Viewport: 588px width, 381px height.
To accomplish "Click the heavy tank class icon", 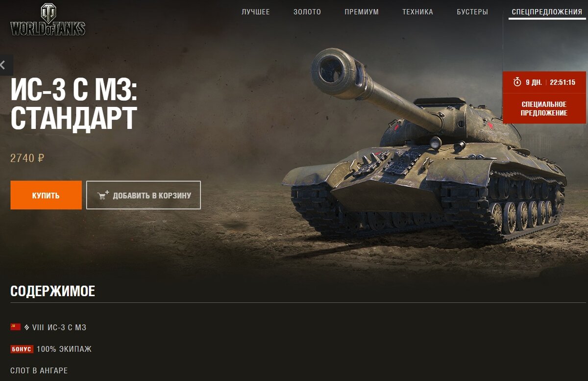I will click(26, 327).
